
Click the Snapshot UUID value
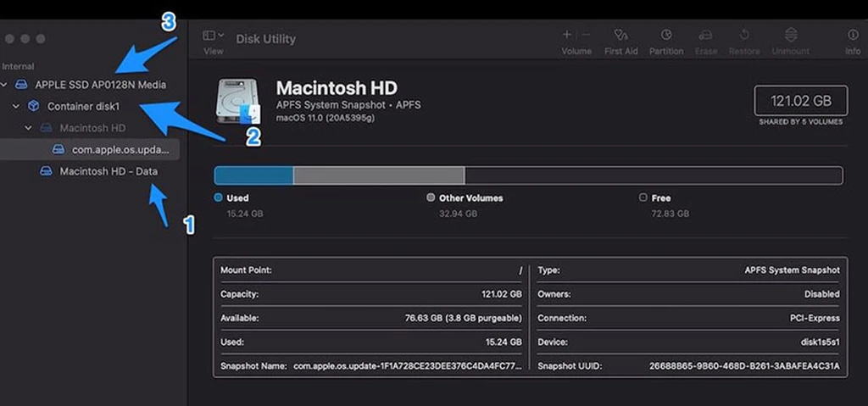744,365
